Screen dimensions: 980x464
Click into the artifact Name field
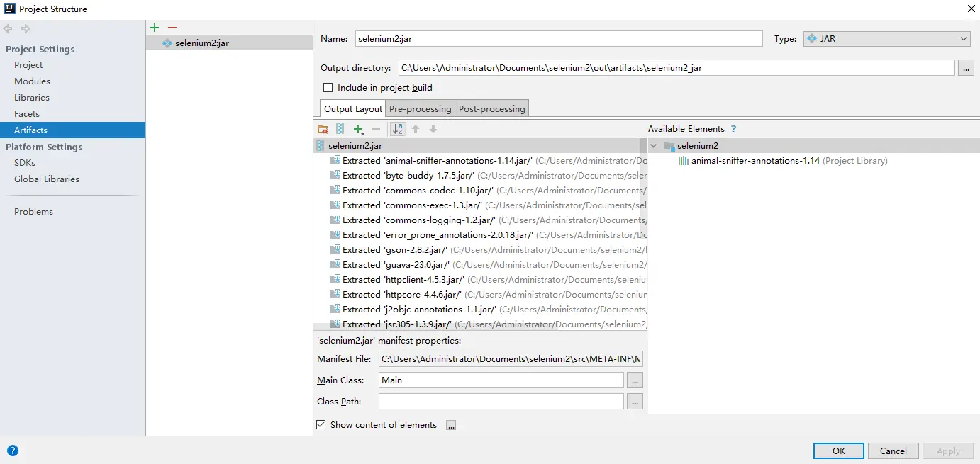coord(559,39)
